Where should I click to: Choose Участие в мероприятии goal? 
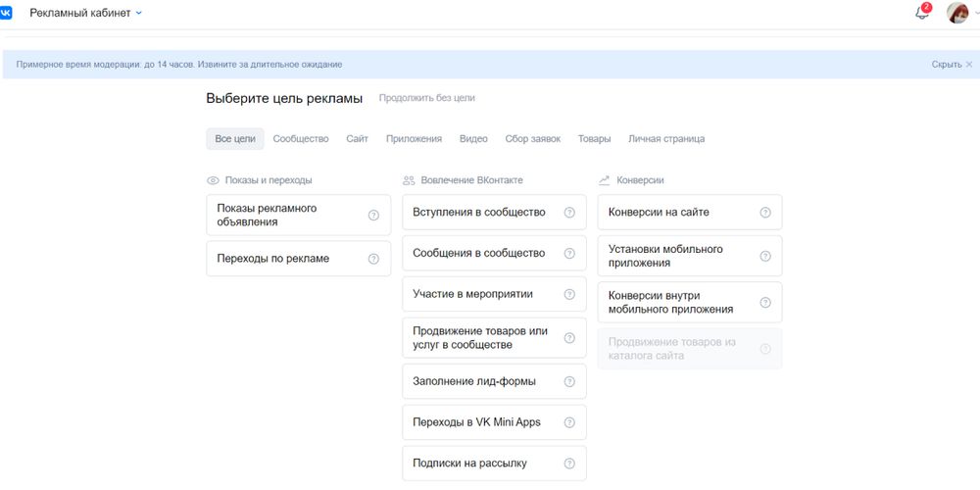click(x=494, y=294)
